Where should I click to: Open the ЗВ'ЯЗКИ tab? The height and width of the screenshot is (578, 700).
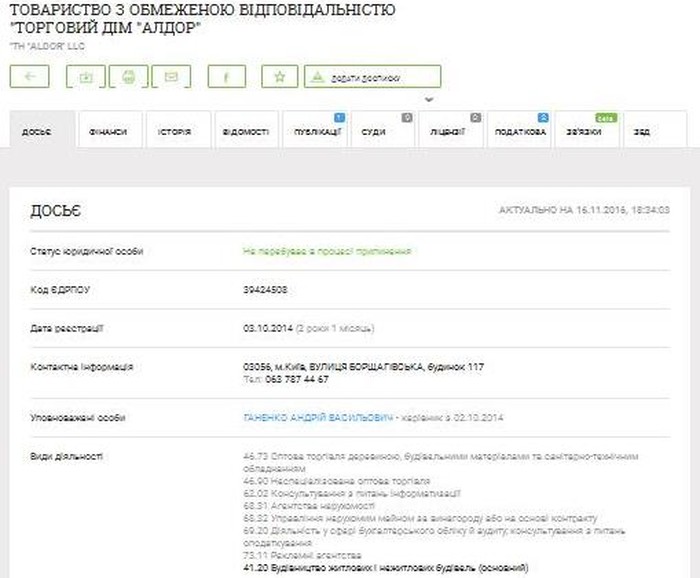pyautogui.click(x=588, y=129)
